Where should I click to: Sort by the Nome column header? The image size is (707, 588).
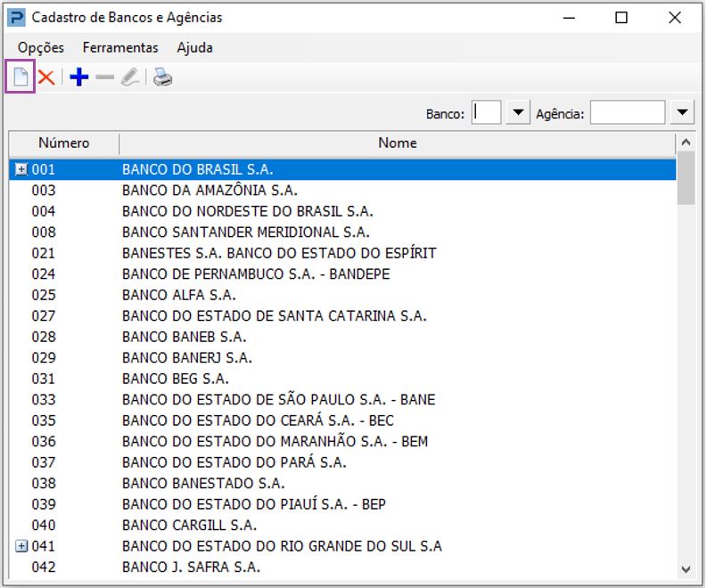point(398,143)
